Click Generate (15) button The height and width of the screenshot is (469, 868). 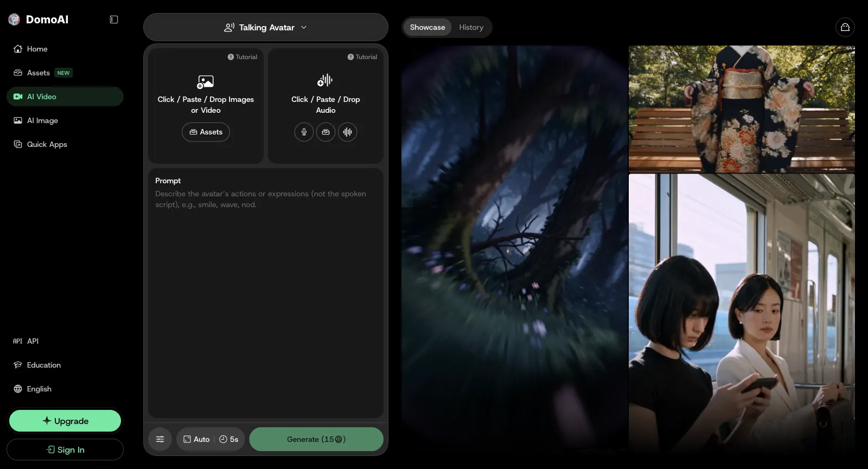[316, 439]
